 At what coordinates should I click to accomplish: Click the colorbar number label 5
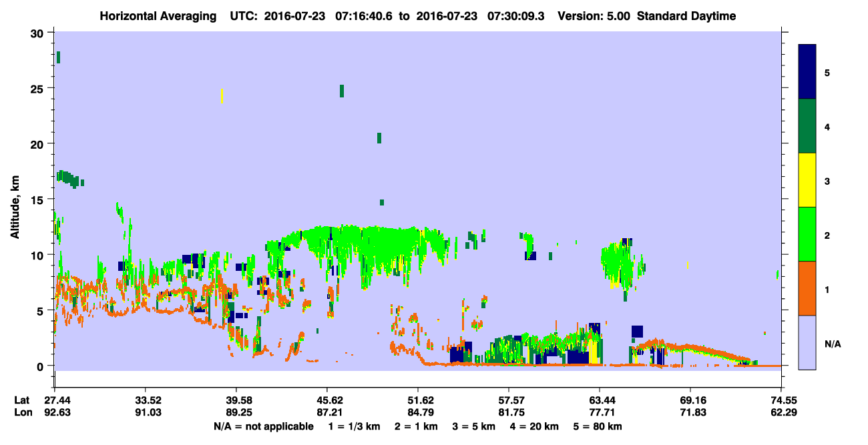(827, 72)
